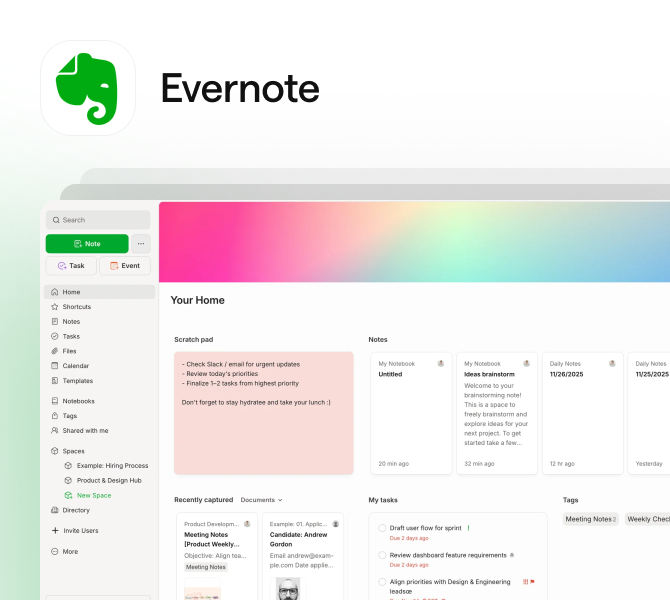Click the plus icon beside Invite Users
Viewport: 670px width, 600px height.
(x=55, y=530)
